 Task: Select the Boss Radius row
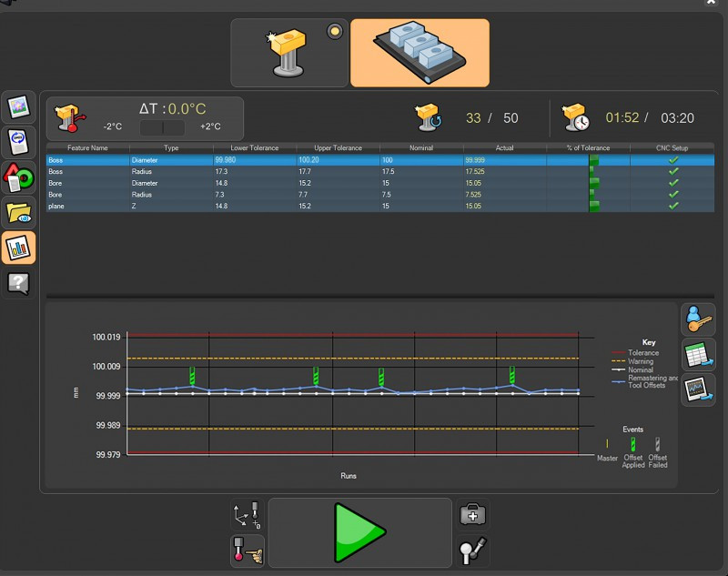pos(380,172)
